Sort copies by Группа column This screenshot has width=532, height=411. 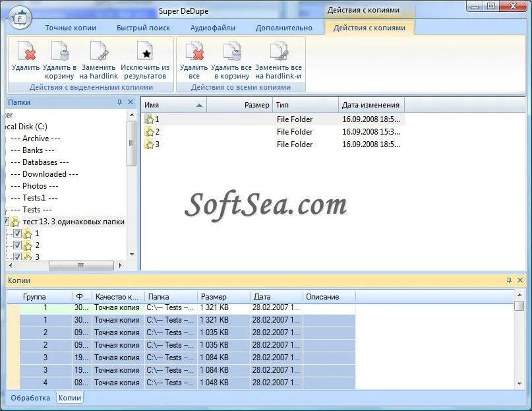pos(40,296)
